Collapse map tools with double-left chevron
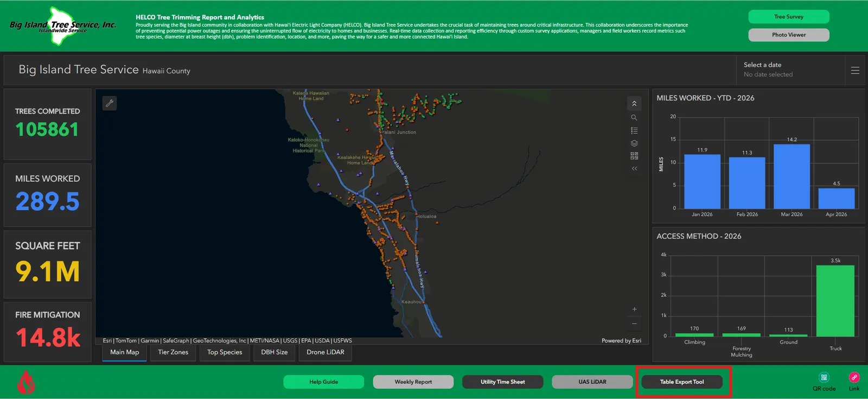 click(x=634, y=168)
